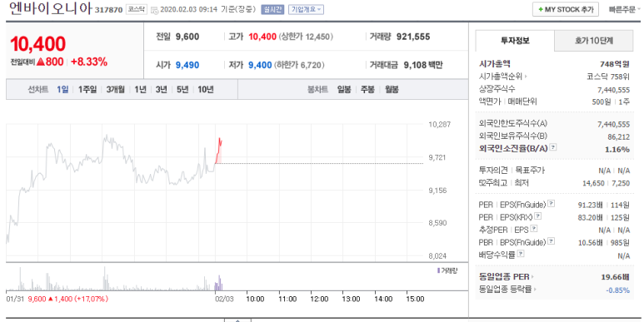644x322 pixels.
Task: Open help icon next to 배당수익률
Action: click(x=521, y=254)
